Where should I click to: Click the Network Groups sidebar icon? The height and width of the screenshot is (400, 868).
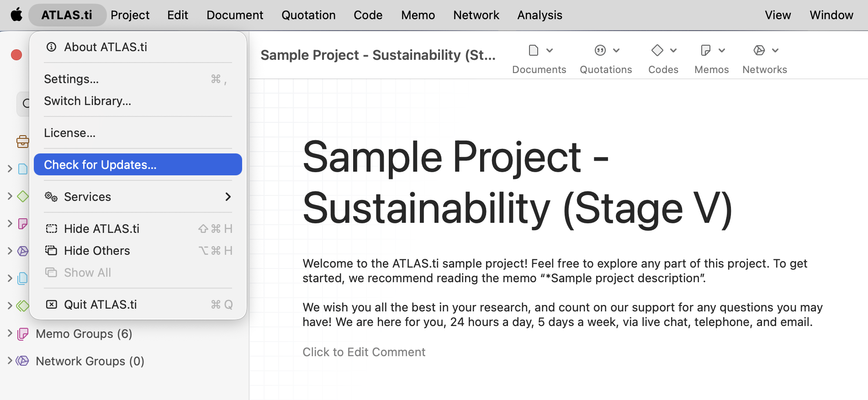23,361
